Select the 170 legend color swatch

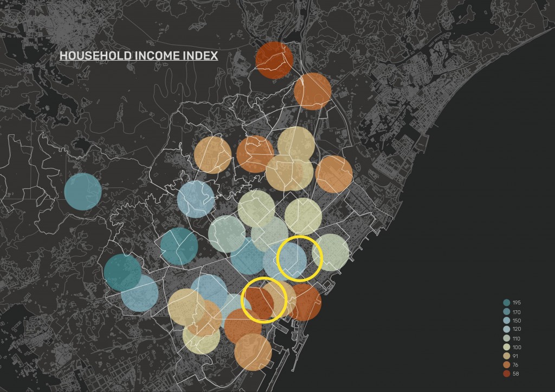(506, 311)
